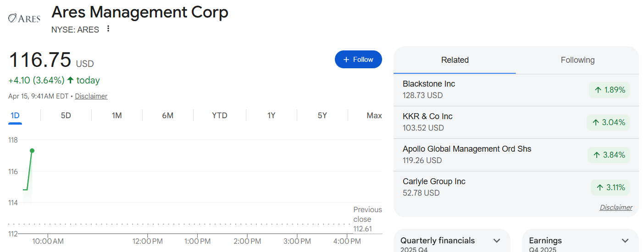Viewport: 644px width, 252px height.
Task: Open the Disclaimer link under the price
Action: [x=91, y=96]
